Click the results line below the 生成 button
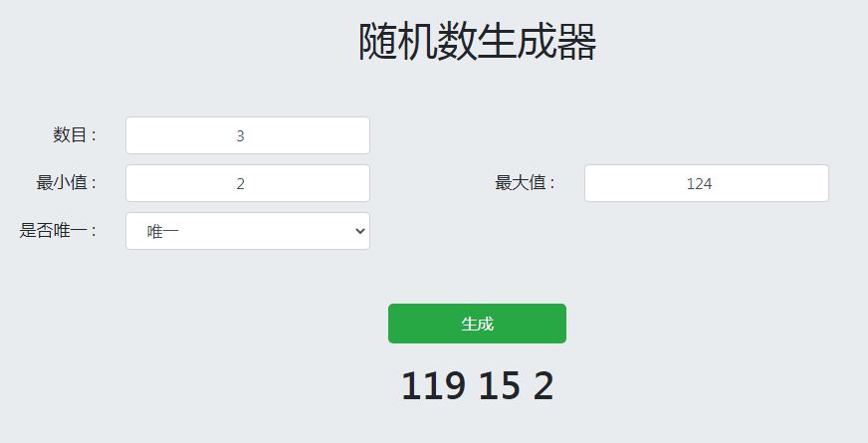Viewport: 868px width, 443px height. coord(477,386)
